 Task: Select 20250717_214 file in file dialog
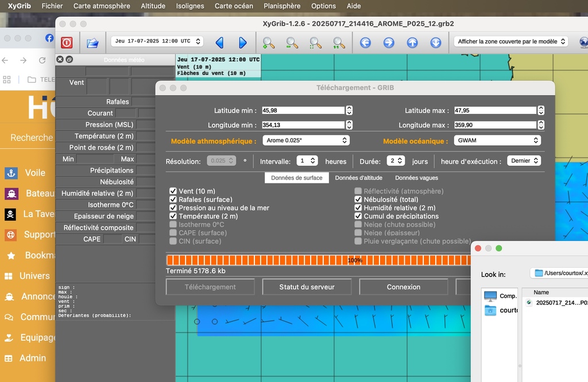pos(557,303)
